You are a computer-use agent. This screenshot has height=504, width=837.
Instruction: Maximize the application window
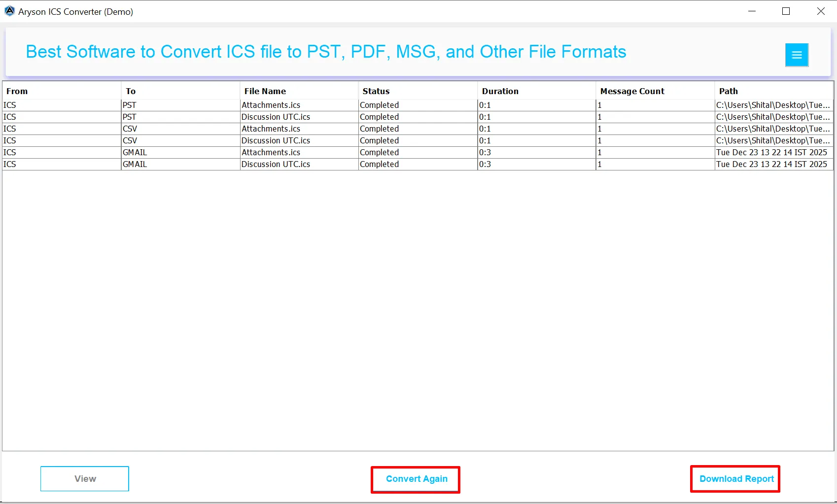point(786,11)
